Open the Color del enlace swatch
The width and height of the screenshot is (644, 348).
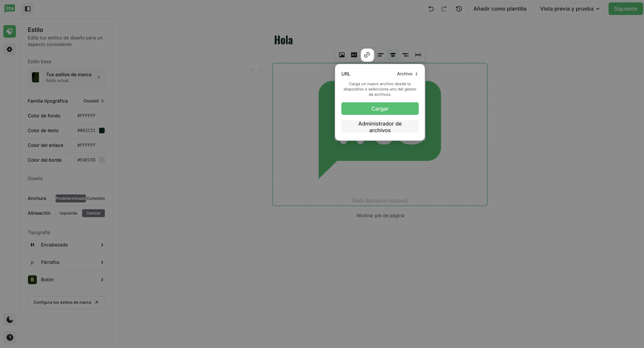[102, 145]
